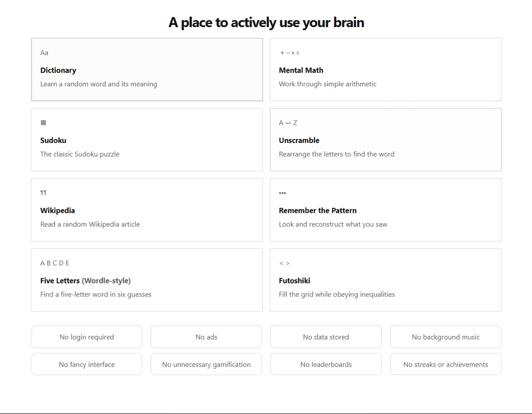
Task: Click the Aa icon on the Dictionary card
Action: (44, 53)
